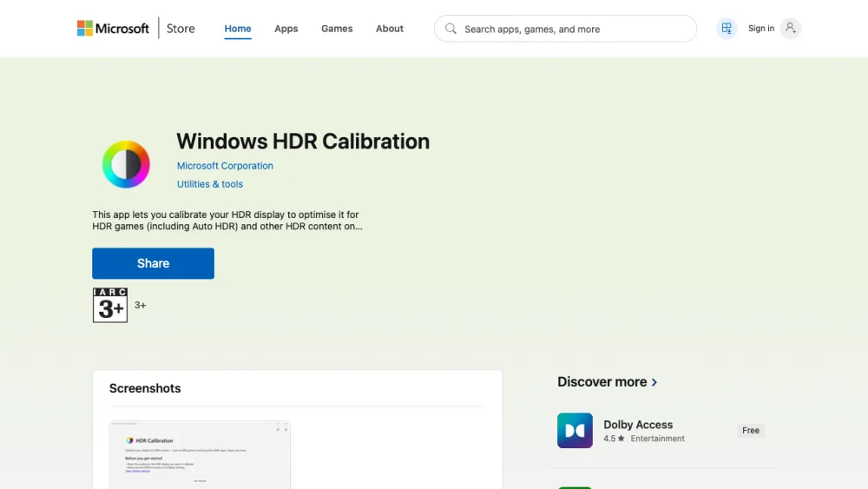Click the search magnifier icon
The height and width of the screenshot is (489, 868).
click(450, 29)
